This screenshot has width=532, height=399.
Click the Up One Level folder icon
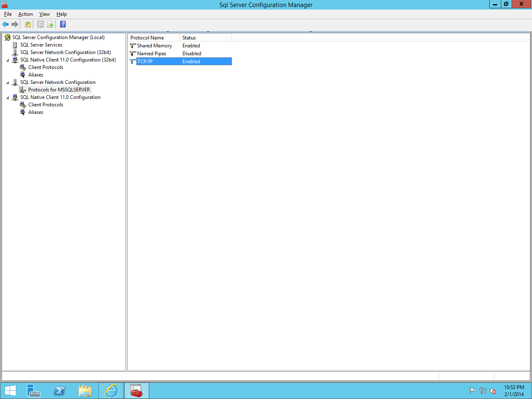tap(28, 25)
